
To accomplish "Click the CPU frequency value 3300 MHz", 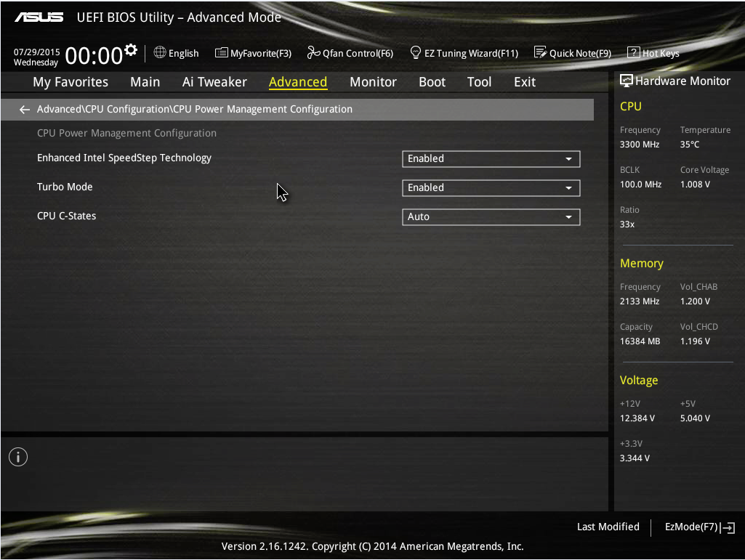I will point(640,145).
